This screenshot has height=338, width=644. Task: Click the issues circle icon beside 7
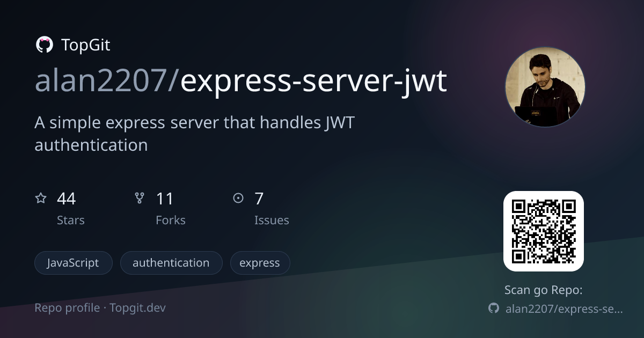point(238,199)
